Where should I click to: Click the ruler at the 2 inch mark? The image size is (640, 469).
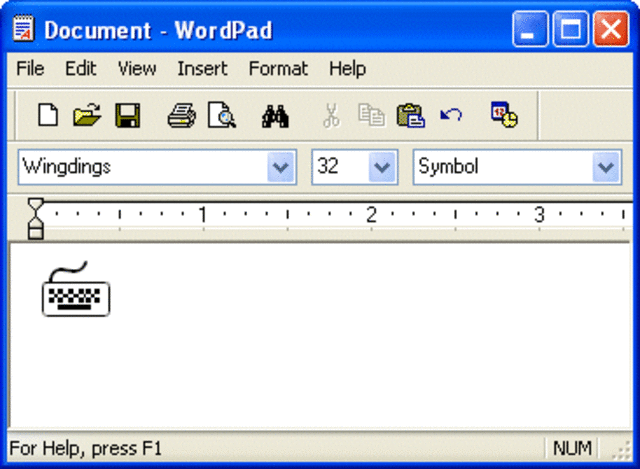[371, 215]
